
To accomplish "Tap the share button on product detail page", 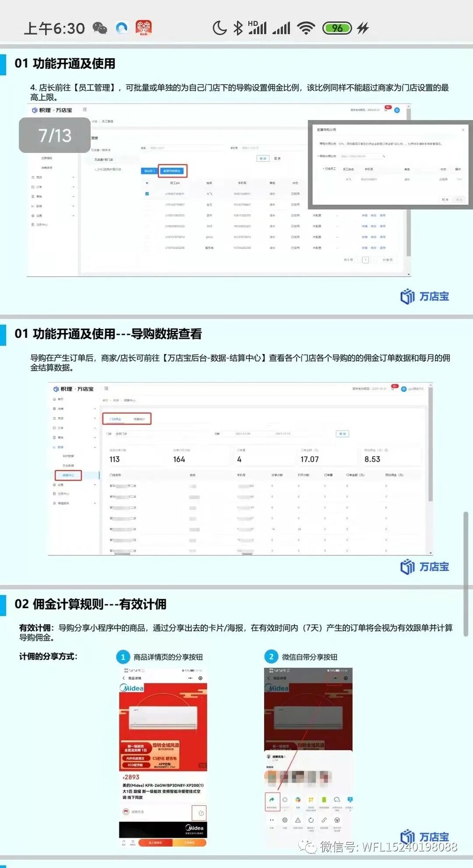I will pos(201,813).
